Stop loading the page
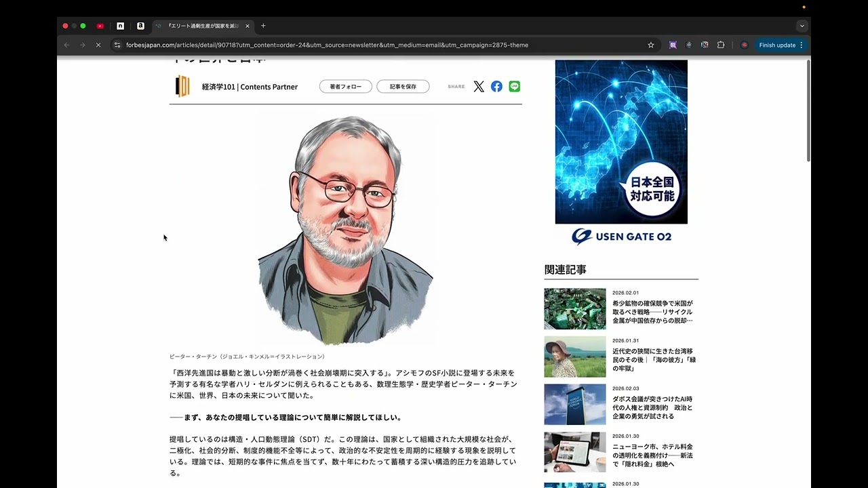This screenshot has height=488, width=868. 98,45
